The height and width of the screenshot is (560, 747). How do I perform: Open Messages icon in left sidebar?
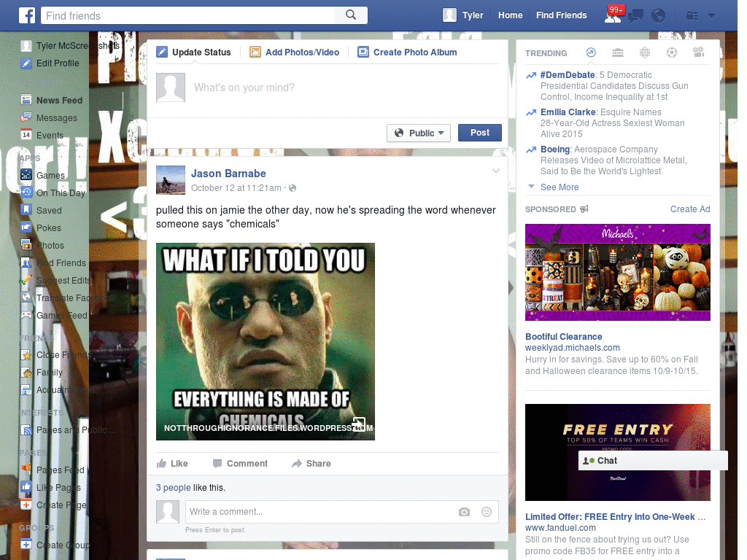pyautogui.click(x=26, y=117)
